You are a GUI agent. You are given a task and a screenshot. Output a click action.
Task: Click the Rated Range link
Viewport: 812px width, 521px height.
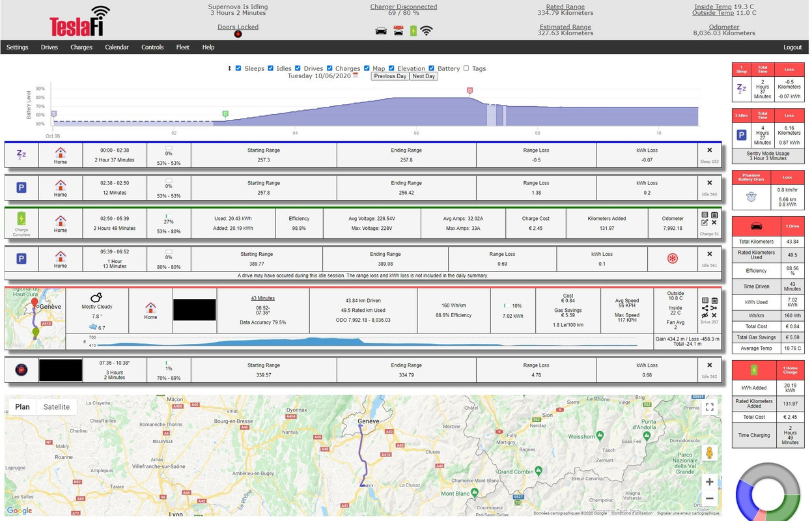[x=565, y=7]
